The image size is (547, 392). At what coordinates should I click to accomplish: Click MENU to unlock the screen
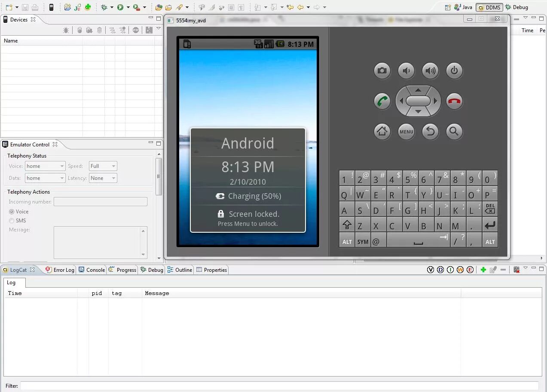tap(406, 131)
